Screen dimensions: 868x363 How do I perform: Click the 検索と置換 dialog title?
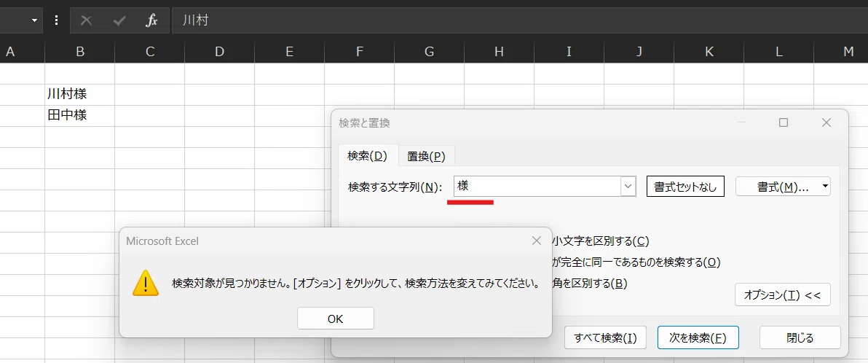click(x=364, y=123)
